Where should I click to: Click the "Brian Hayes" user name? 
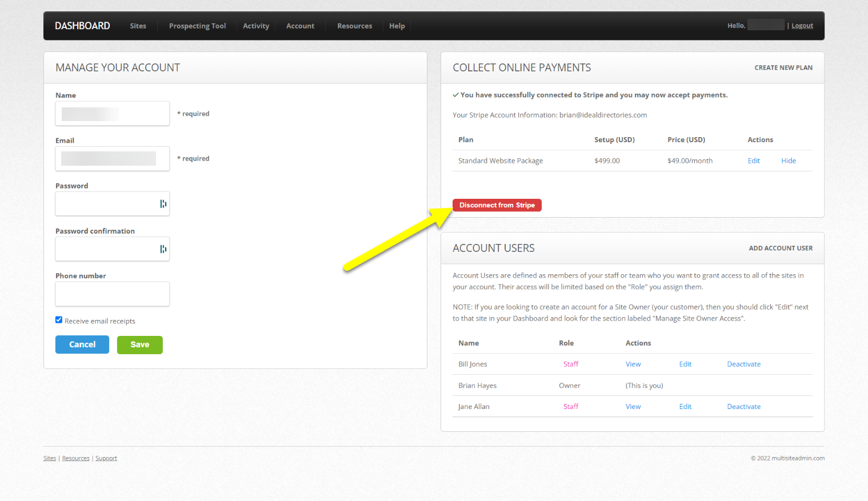[x=477, y=386]
